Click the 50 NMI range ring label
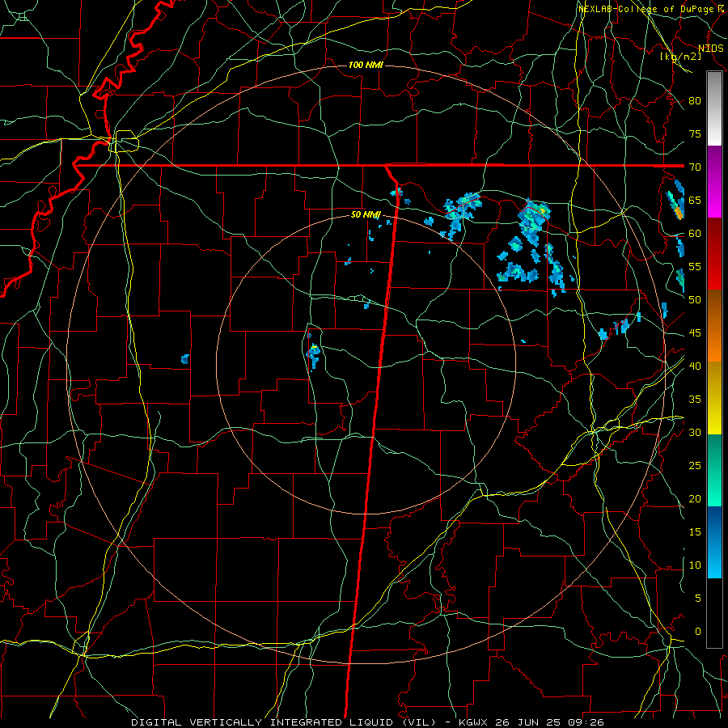Screen dimensions: 728x728 (366, 214)
